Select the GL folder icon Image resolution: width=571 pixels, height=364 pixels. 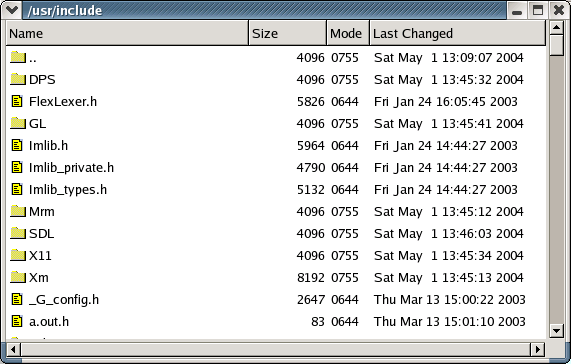pos(17,123)
